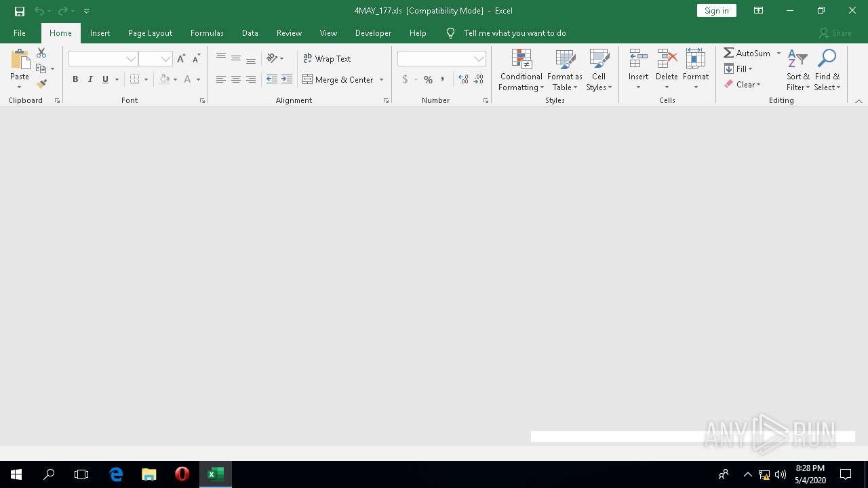Expand the Font Color dropdown arrow
Screen dimensions: 868x488
pyautogui.click(x=198, y=79)
